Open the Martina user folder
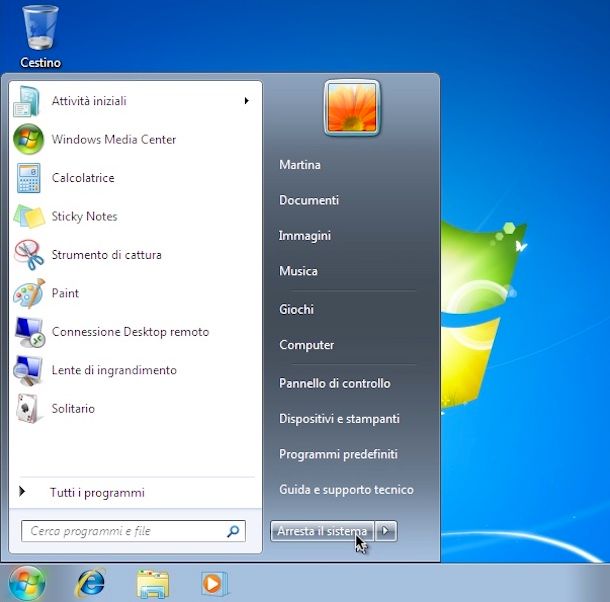 [300, 165]
